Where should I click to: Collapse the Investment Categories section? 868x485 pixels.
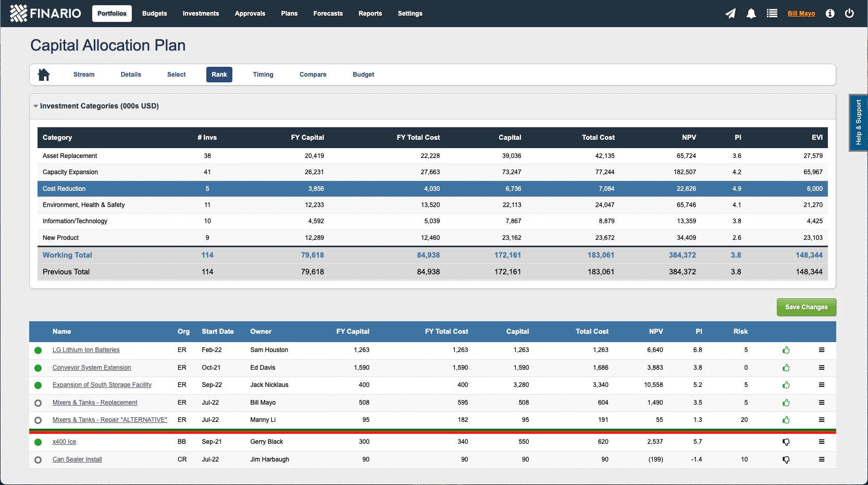pyautogui.click(x=35, y=106)
